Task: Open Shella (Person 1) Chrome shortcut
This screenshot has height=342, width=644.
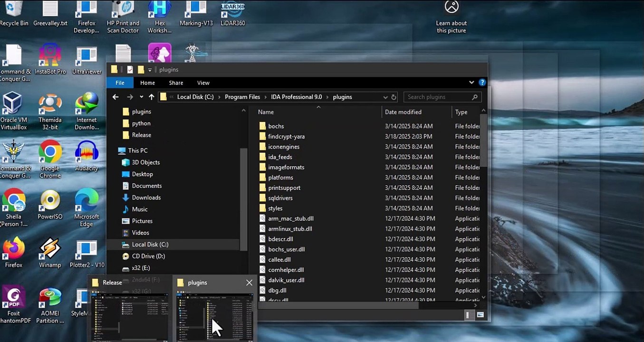Action: click(x=14, y=208)
